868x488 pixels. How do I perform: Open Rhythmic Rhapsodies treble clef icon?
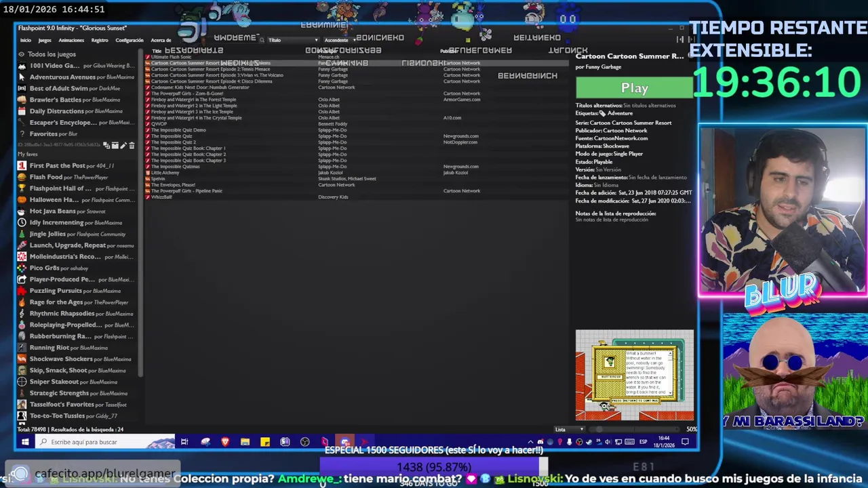pos(22,313)
